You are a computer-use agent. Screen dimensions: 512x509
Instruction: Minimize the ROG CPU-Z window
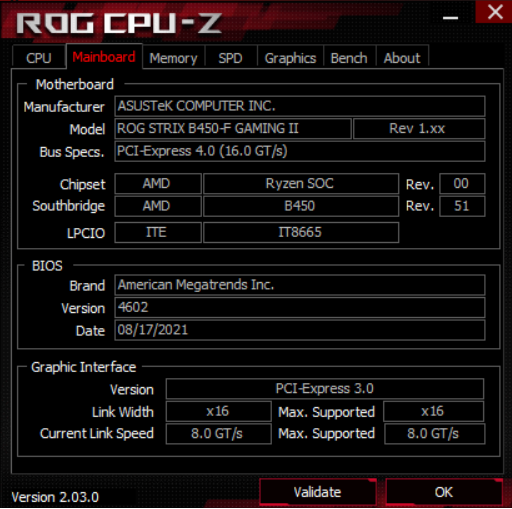pyautogui.click(x=450, y=18)
